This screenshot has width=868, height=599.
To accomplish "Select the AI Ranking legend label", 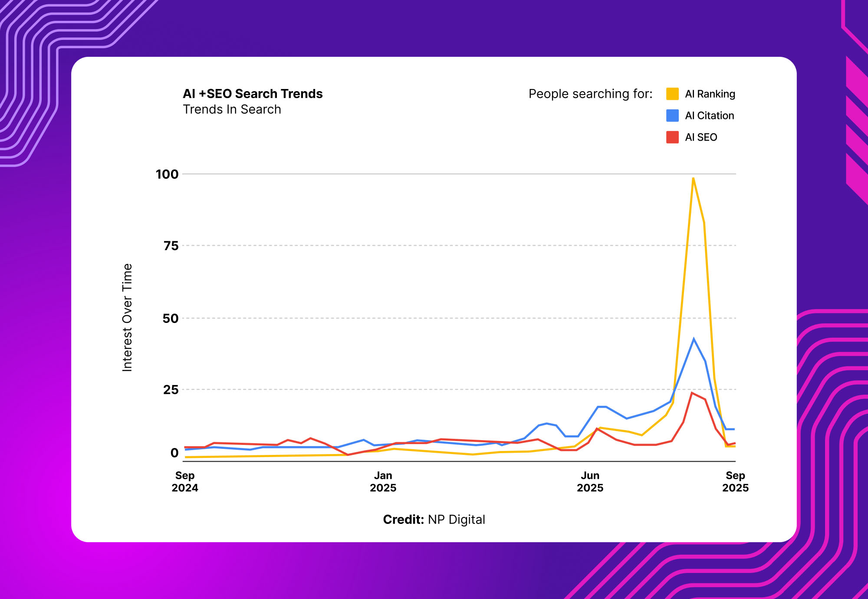I will pyautogui.click(x=710, y=94).
